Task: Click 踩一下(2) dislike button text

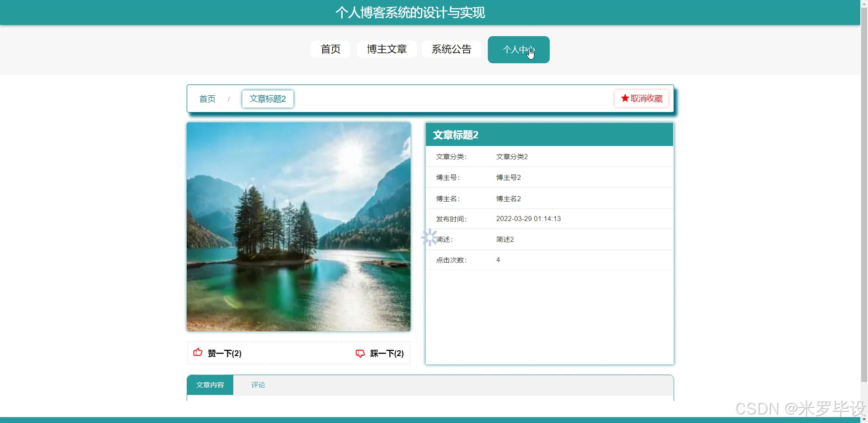Action: click(x=387, y=353)
